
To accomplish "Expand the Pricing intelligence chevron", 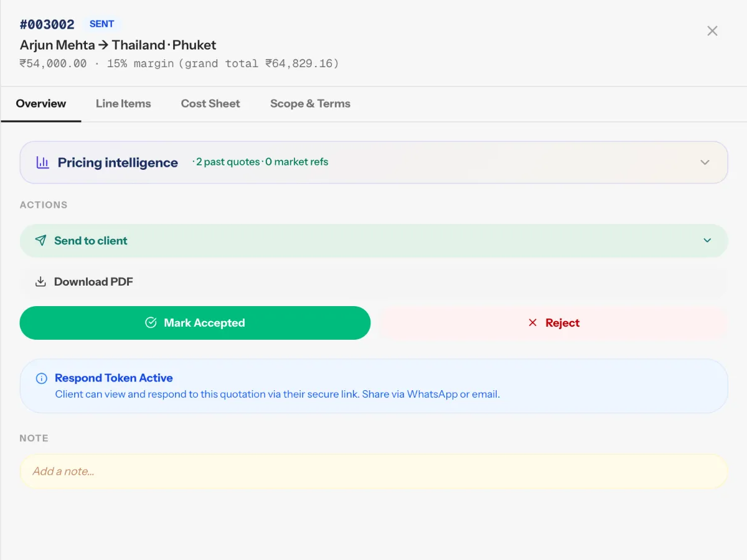I will pyautogui.click(x=705, y=162).
